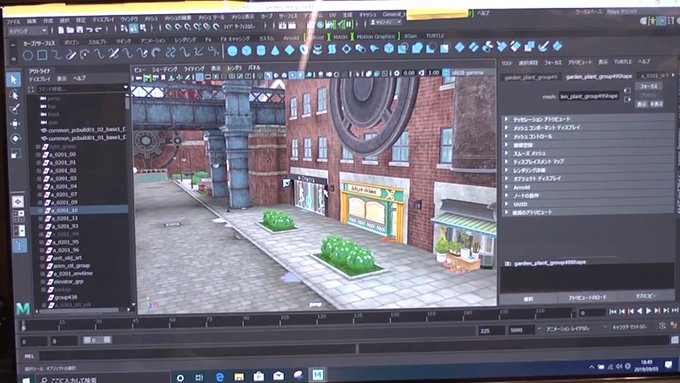680x383 pixels.
Task: Open Microsoft Edge from the taskbar
Action: 219,377
